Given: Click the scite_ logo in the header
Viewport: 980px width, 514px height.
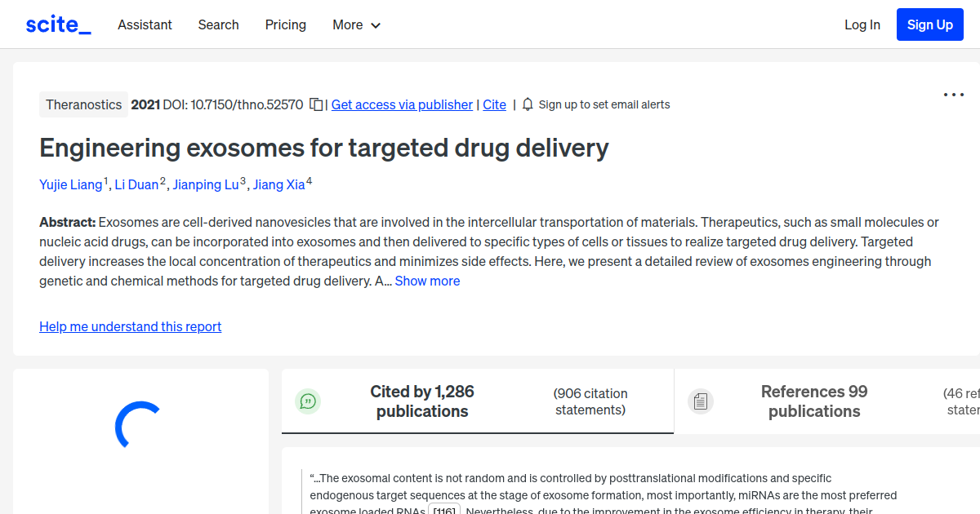Looking at the screenshot, I should coord(57,24).
